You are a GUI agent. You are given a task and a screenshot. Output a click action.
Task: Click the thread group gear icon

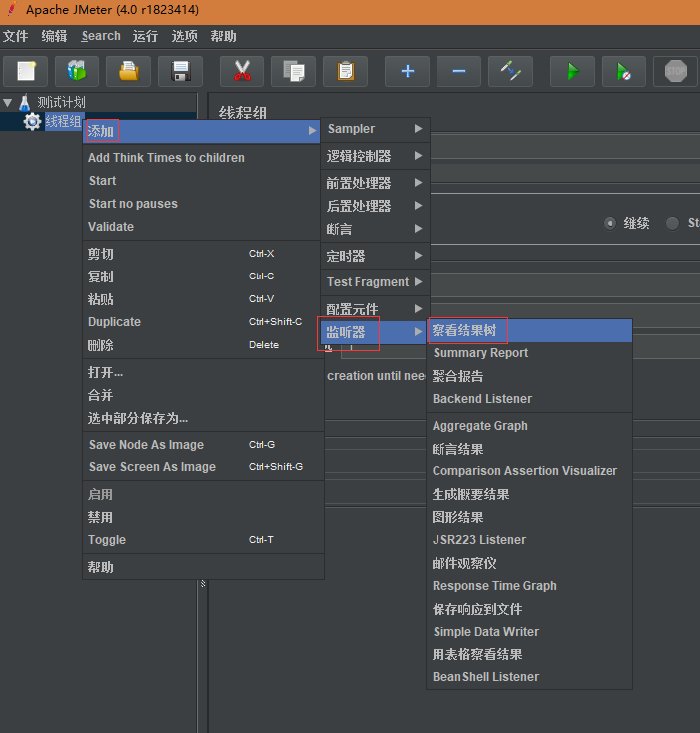click(32, 122)
